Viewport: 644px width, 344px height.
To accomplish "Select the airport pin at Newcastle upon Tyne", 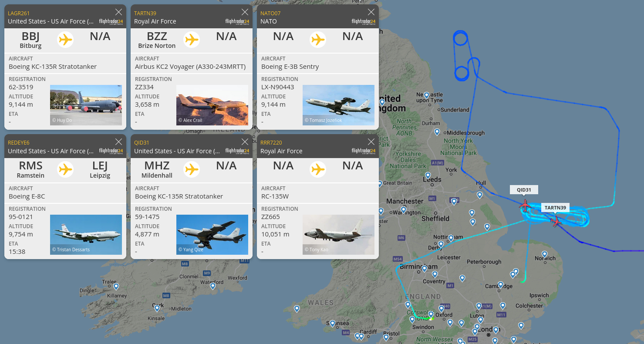I will pyautogui.click(x=427, y=95).
